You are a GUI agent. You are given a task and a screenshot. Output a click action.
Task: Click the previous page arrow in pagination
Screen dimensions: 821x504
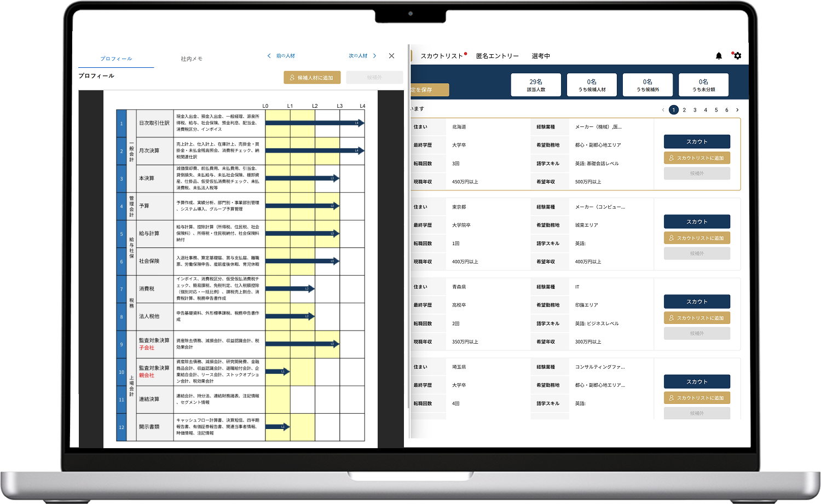pyautogui.click(x=663, y=110)
